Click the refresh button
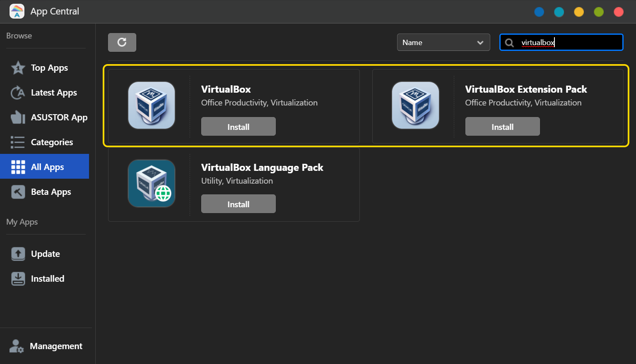The image size is (636, 364). (122, 42)
